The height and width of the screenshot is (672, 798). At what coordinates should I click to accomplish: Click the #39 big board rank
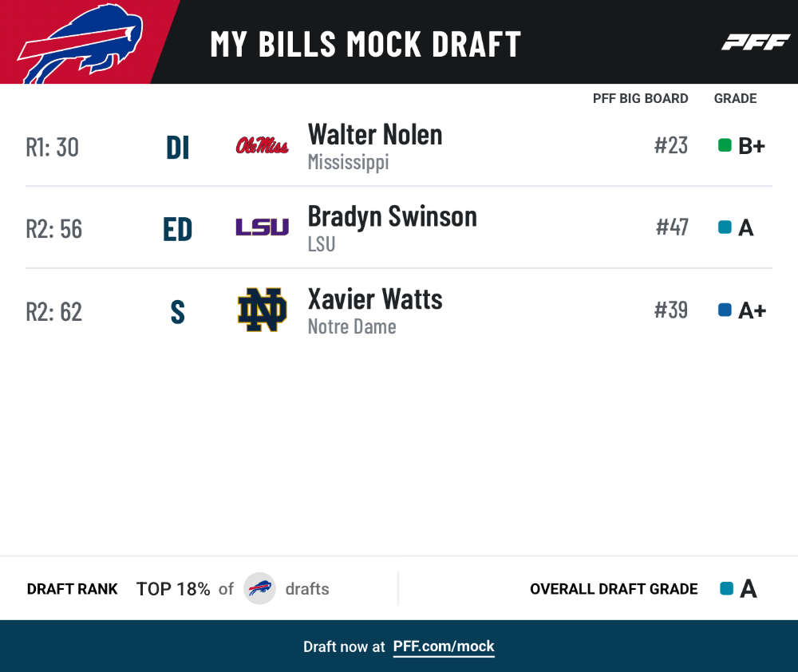coord(671,310)
